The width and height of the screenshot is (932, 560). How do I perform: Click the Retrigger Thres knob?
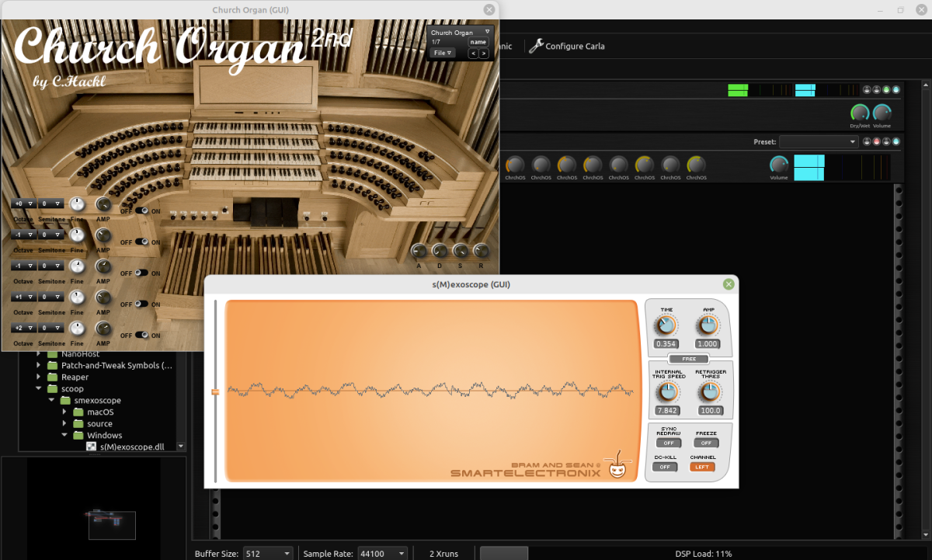coord(710,391)
